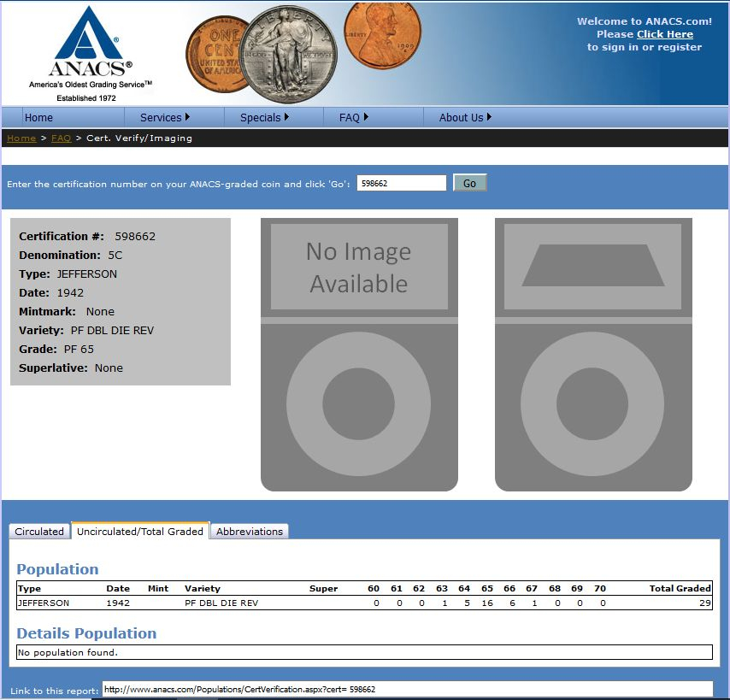Viewport: 730px width, 700px height.
Task: Follow the FAQ breadcrumb link
Action: (x=61, y=138)
